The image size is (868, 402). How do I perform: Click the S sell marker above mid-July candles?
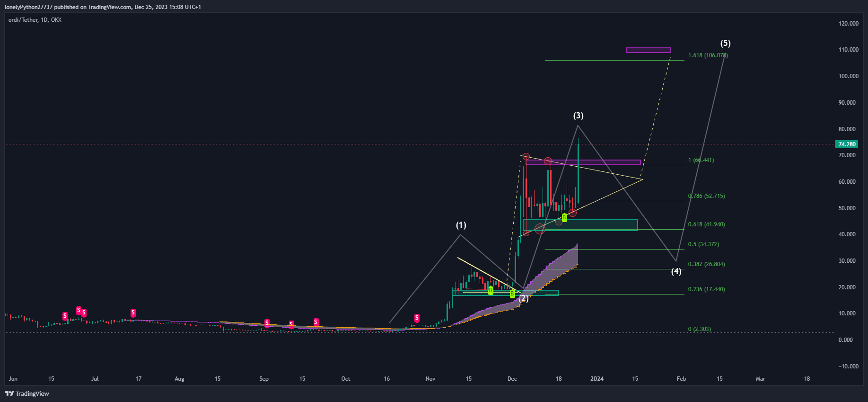point(133,313)
